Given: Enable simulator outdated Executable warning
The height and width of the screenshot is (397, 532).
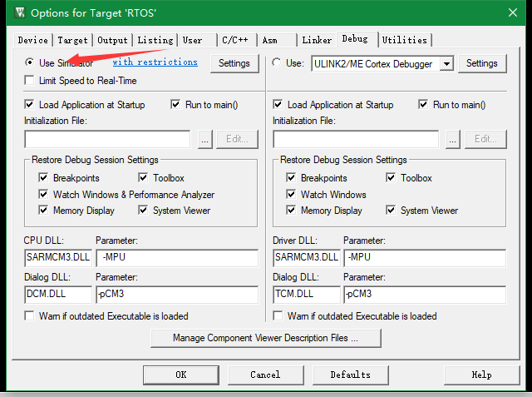Looking at the screenshot, I should tap(30, 315).
